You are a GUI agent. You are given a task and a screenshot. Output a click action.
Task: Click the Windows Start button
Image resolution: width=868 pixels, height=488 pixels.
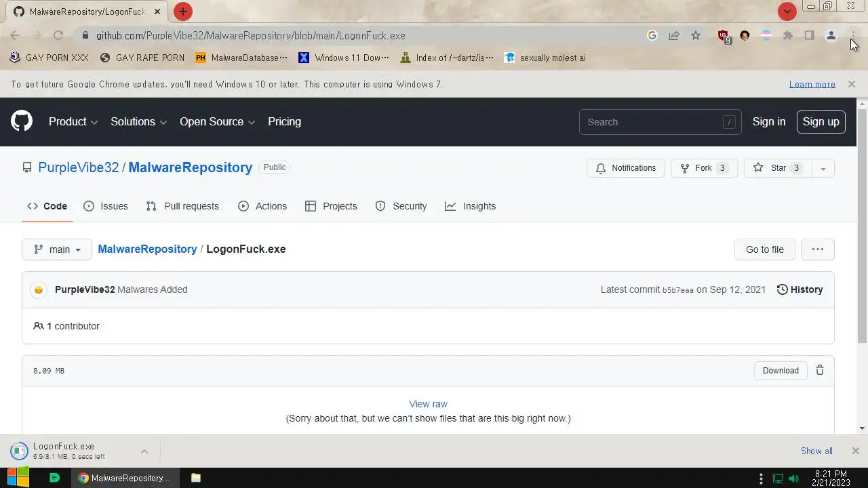(18, 477)
